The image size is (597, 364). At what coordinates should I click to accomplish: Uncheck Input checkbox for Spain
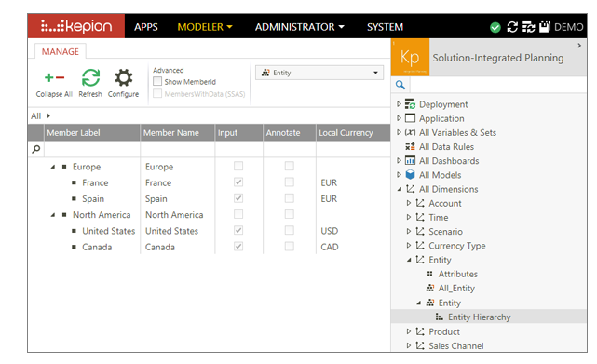[x=238, y=198]
